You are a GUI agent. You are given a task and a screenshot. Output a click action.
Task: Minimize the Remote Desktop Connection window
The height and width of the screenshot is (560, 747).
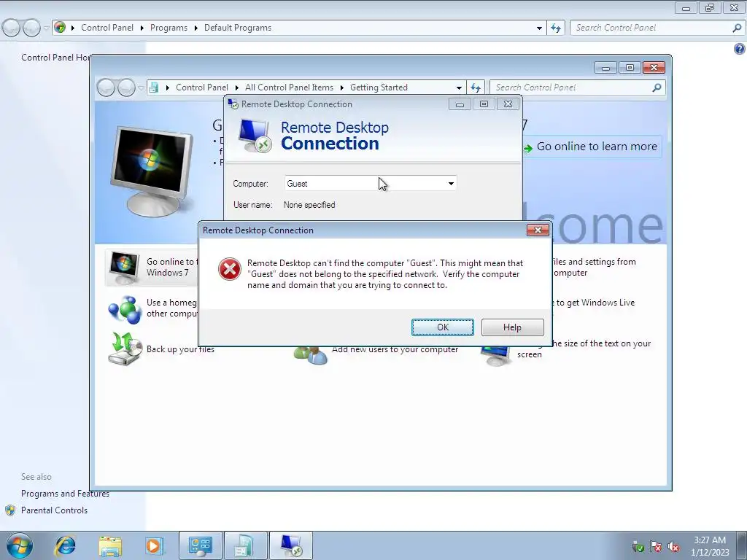pos(460,104)
